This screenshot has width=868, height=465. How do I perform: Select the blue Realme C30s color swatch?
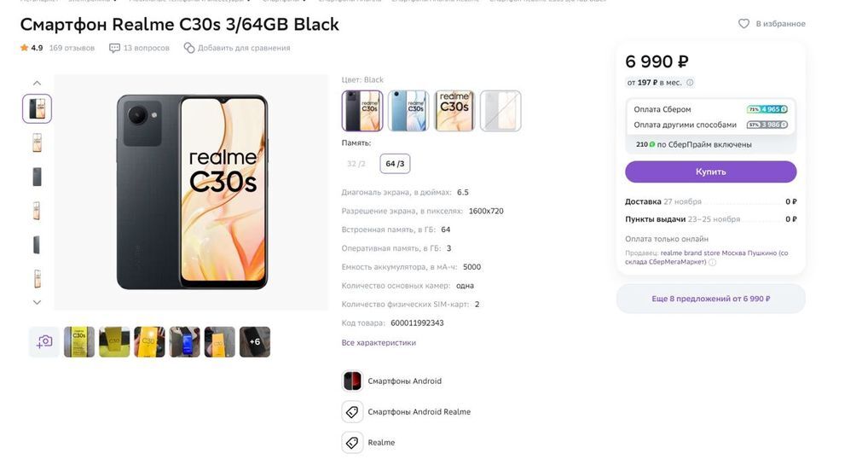(408, 111)
